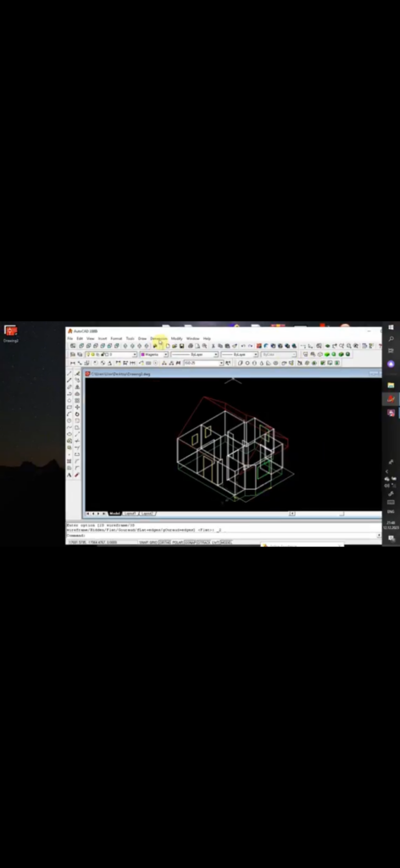
Task: Open the Magenta color dropdown
Action: click(x=153, y=354)
